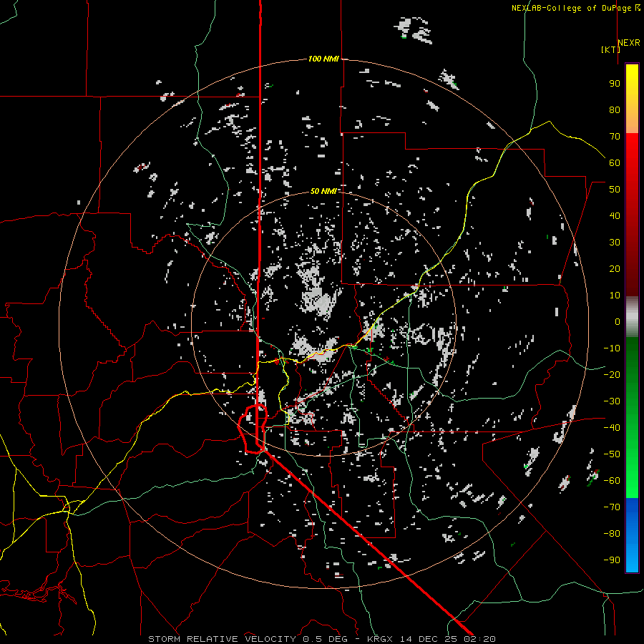The width and height of the screenshot is (644, 644).
Task: Click the KRGX radar site identifier
Action: coord(380,639)
